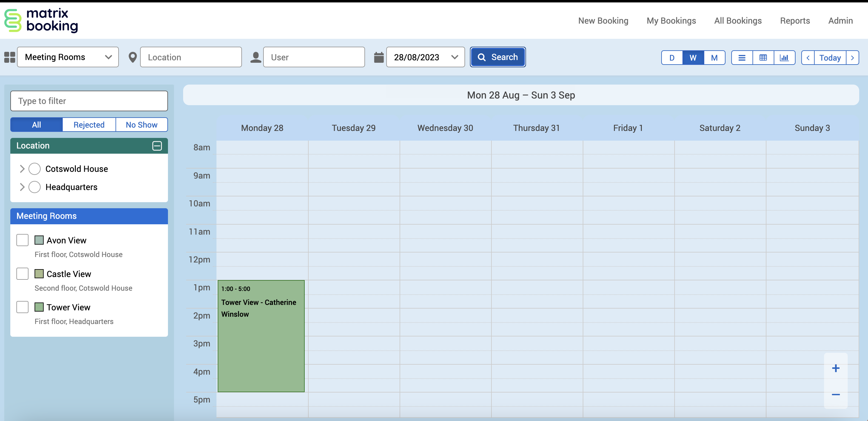The image size is (868, 421).
Task: Click the calendar date icon
Action: 379,57
